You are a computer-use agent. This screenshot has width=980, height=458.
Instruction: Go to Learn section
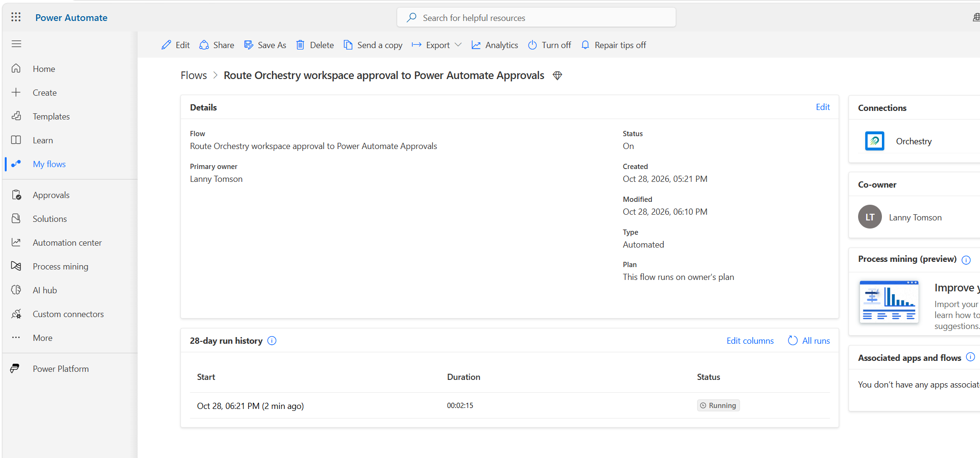click(43, 140)
